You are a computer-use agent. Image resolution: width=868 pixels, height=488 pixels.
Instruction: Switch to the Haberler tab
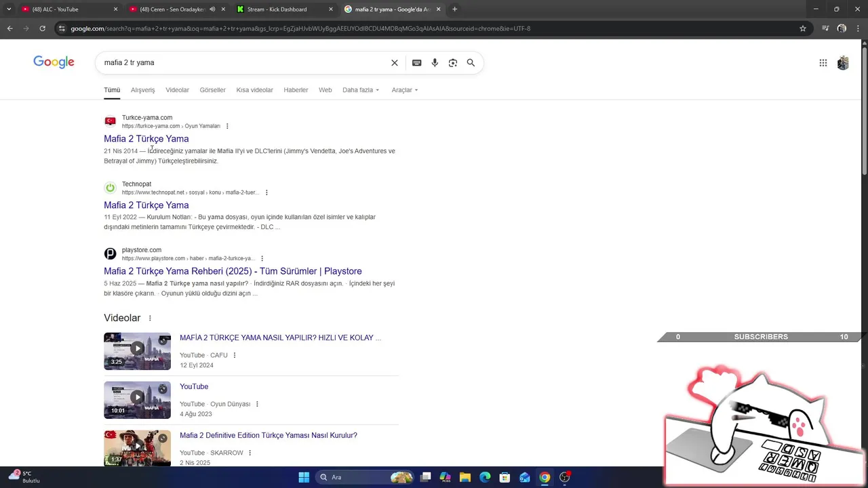pyautogui.click(x=296, y=90)
